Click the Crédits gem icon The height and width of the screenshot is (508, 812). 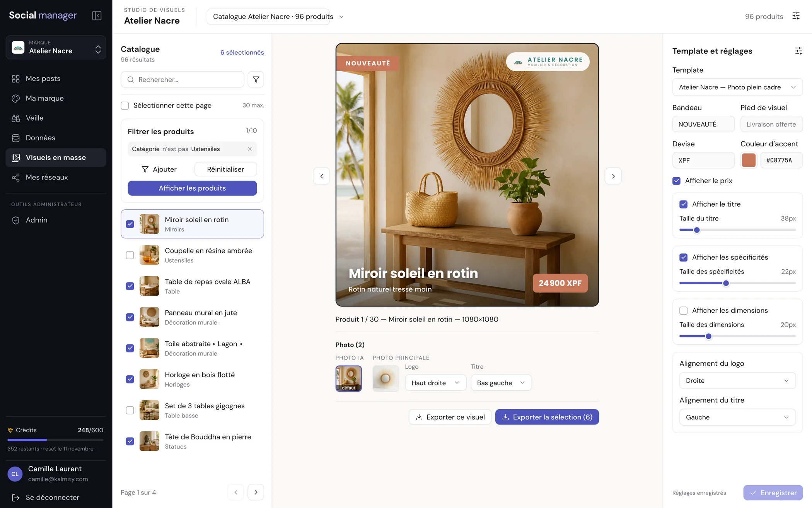click(10, 430)
